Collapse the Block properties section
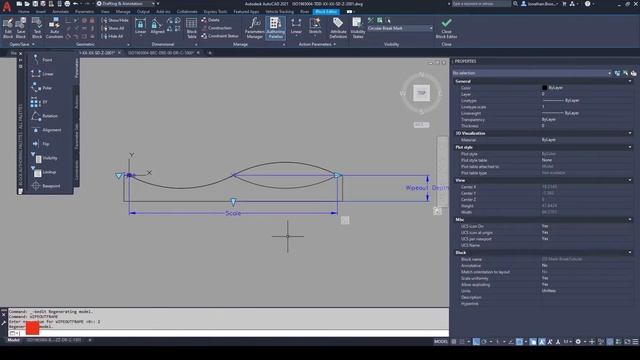This screenshot has width=640, height=360. pyautogui.click(x=630, y=253)
